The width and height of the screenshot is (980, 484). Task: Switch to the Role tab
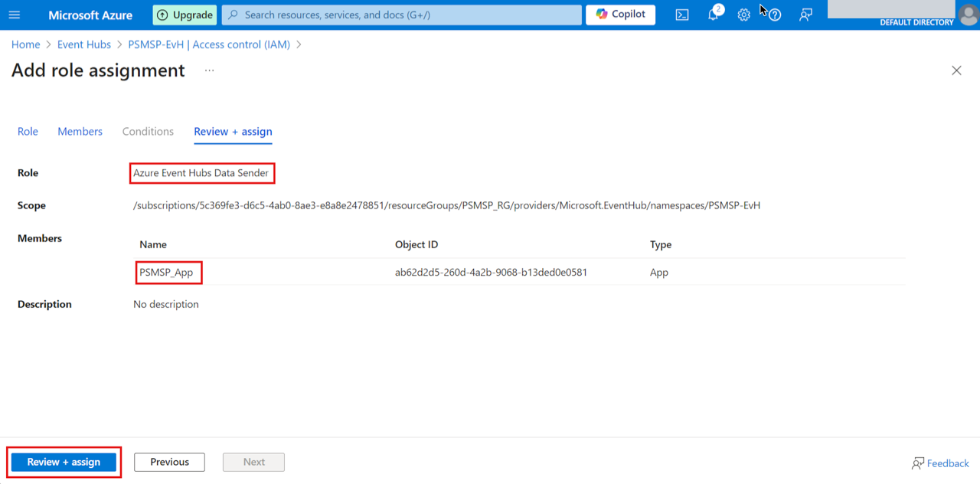pos(28,132)
